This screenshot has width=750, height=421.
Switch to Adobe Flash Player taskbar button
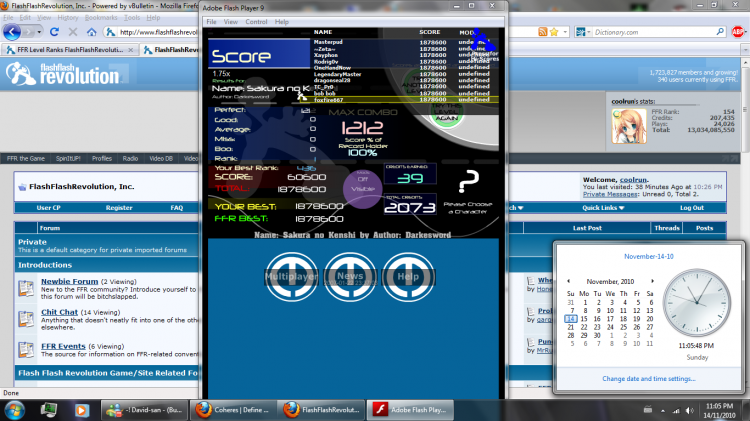point(410,410)
